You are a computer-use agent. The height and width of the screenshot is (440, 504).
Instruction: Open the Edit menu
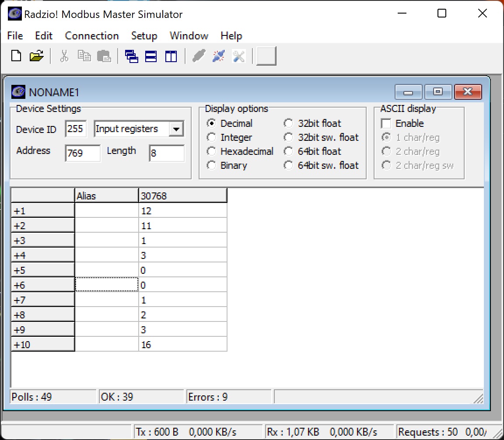tap(44, 35)
